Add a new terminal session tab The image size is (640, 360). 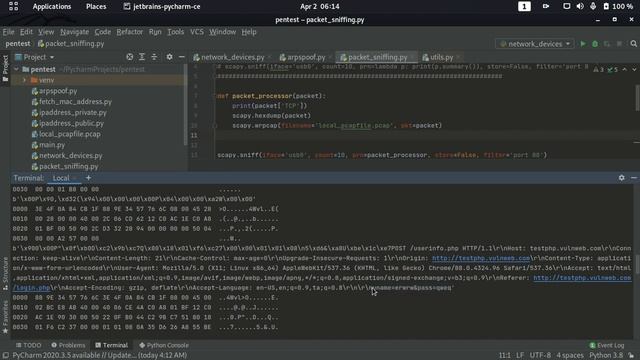89,178
